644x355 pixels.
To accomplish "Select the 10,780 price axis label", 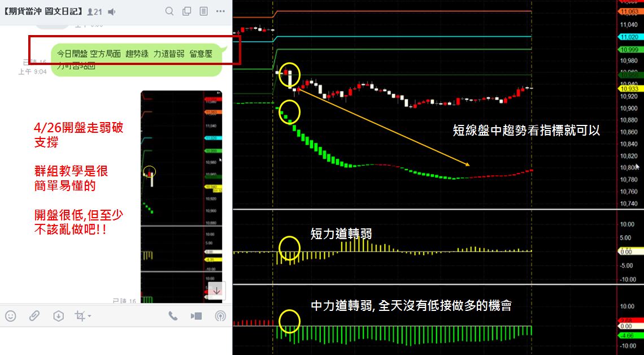I will (629, 180).
